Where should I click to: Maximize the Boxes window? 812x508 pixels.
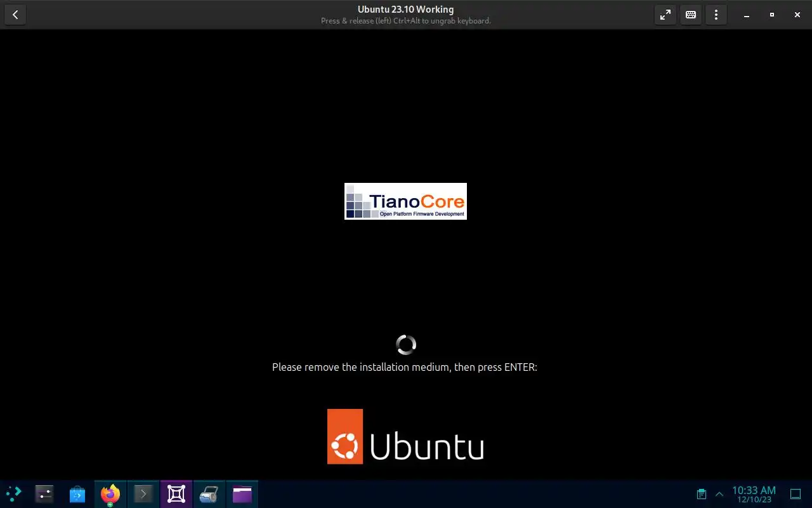coord(772,15)
